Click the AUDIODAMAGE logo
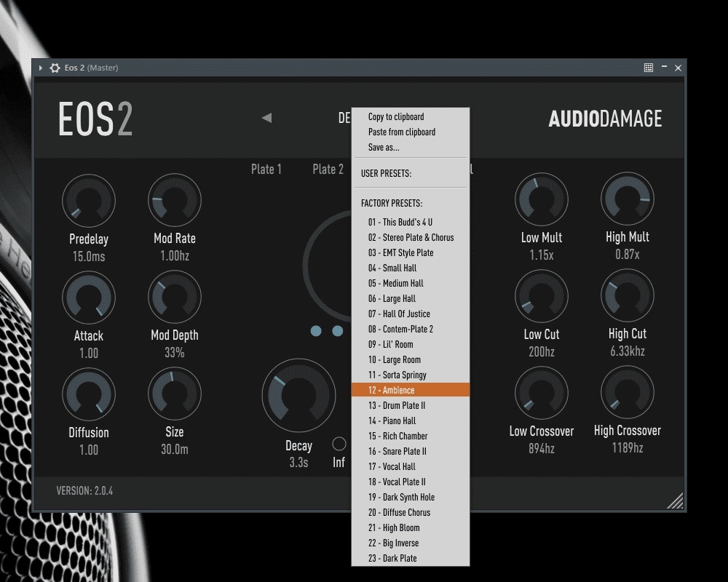 605,119
